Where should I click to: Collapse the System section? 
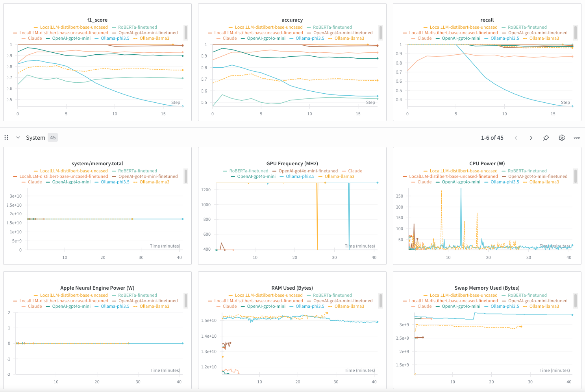click(x=18, y=137)
